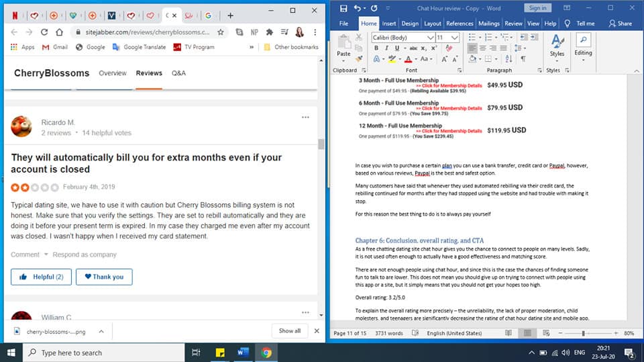Open Task View on taskbar
The height and width of the screenshot is (362, 644).
click(x=197, y=353)
